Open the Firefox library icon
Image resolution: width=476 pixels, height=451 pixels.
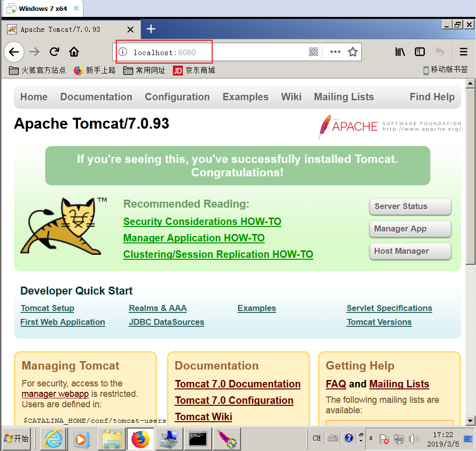click(400, 52)
